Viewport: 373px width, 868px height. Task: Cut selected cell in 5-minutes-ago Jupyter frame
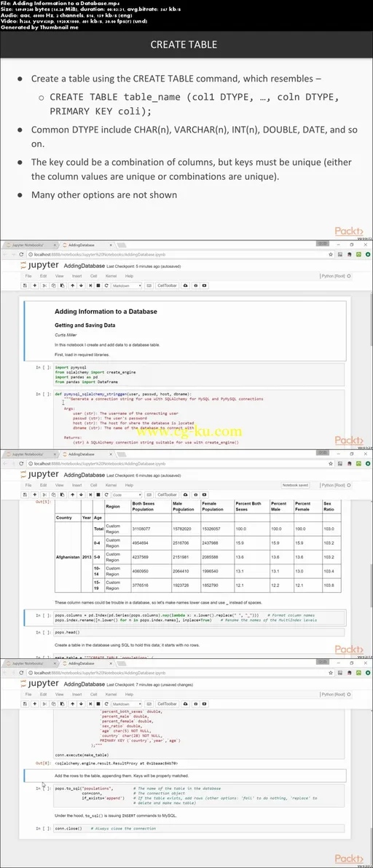(x=45, y=285)
